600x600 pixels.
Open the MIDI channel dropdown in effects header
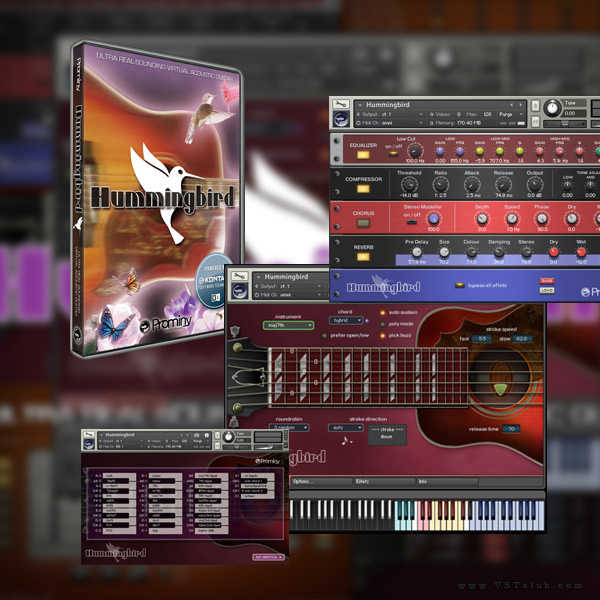click(389, 123)
